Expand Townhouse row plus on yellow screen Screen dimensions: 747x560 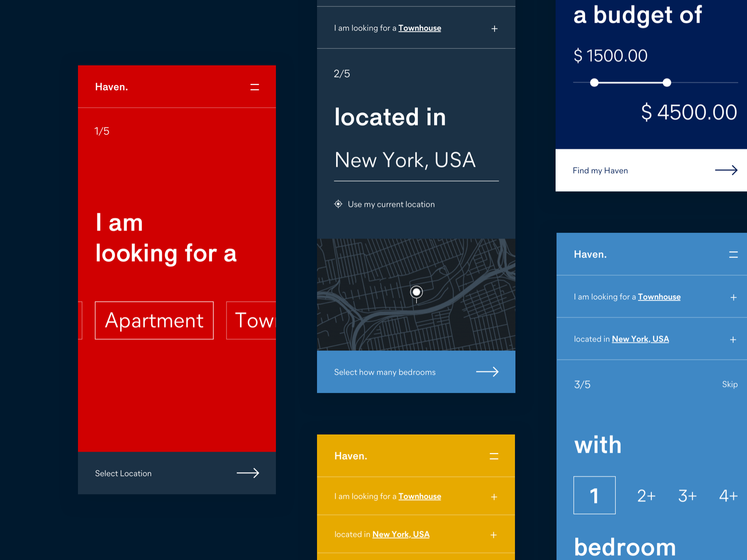pos(494,497)
